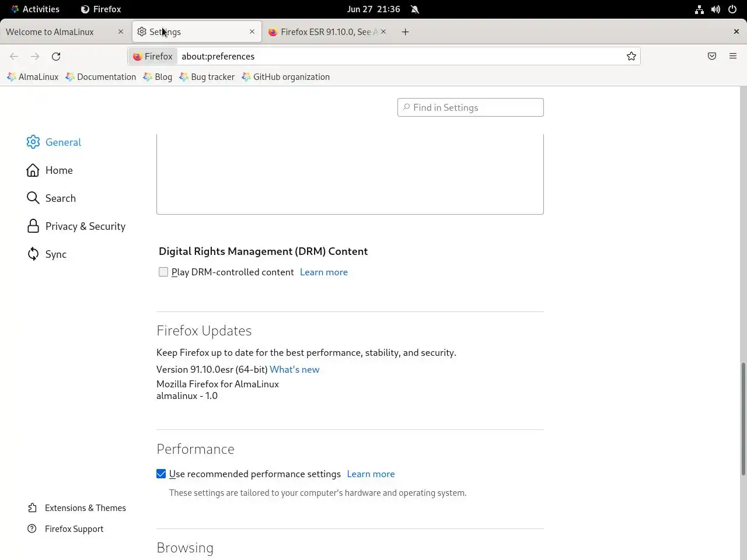Open the Pocket save icon
Image resolution: width=747 pixels, height=560 pixels.
(x=712, y=56)
